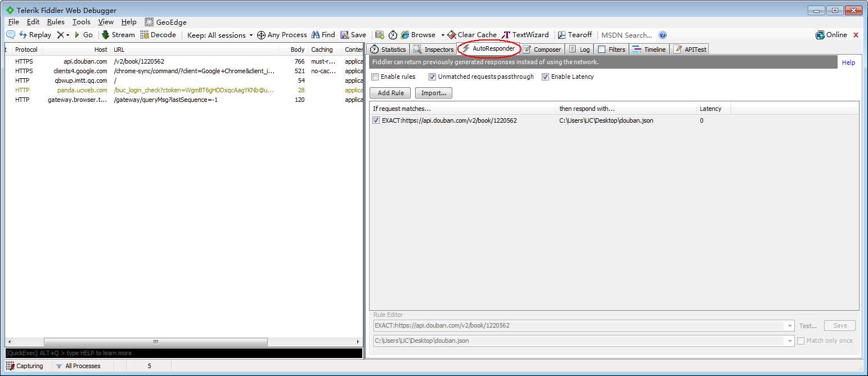Click the camera screenshot icon
Viewport: 868px width, 376px height.
pos(380,35)
